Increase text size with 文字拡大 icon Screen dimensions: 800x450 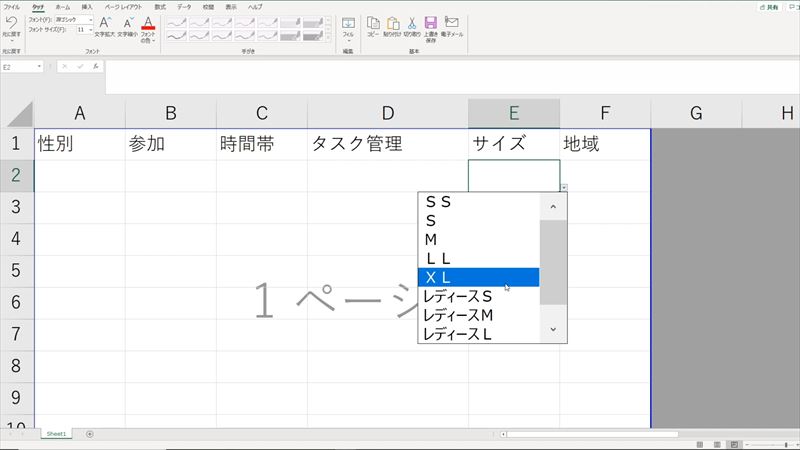click(x=105, y=23)
